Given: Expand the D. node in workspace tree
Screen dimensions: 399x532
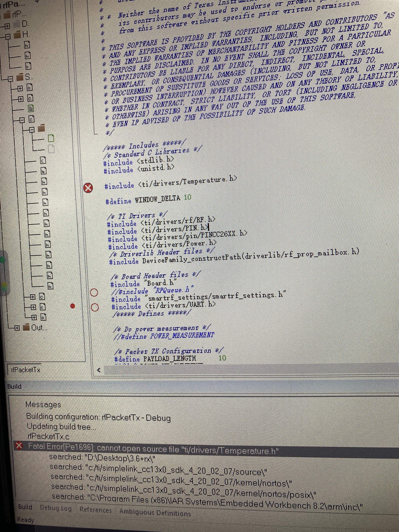Looking at the screenshot, I should pos(7,26).
